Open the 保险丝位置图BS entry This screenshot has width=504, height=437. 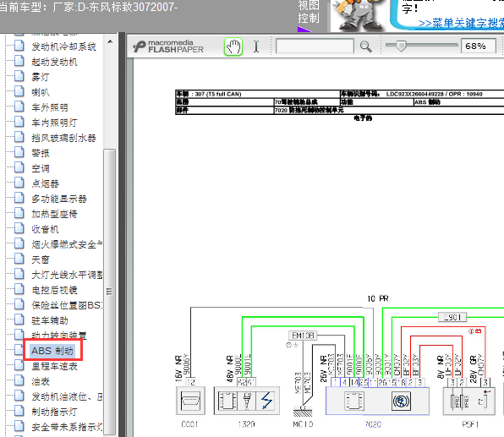pyautogui.click(x=67, y=305)
